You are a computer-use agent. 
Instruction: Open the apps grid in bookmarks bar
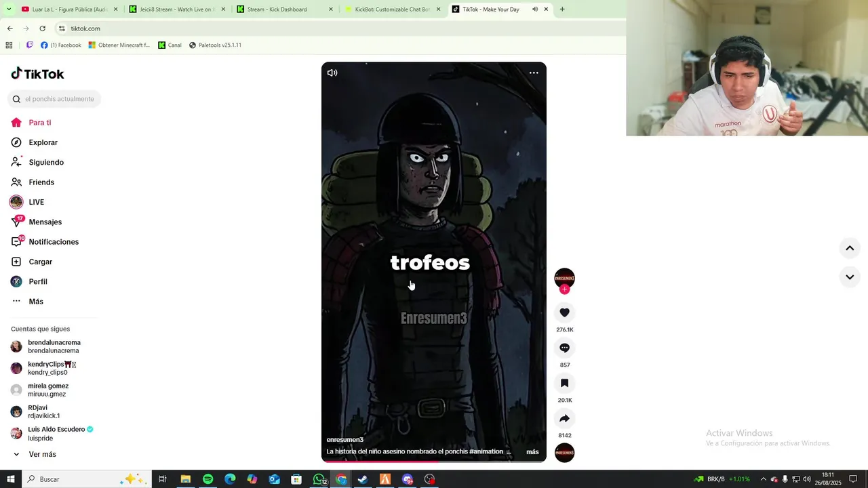(9, 45)
